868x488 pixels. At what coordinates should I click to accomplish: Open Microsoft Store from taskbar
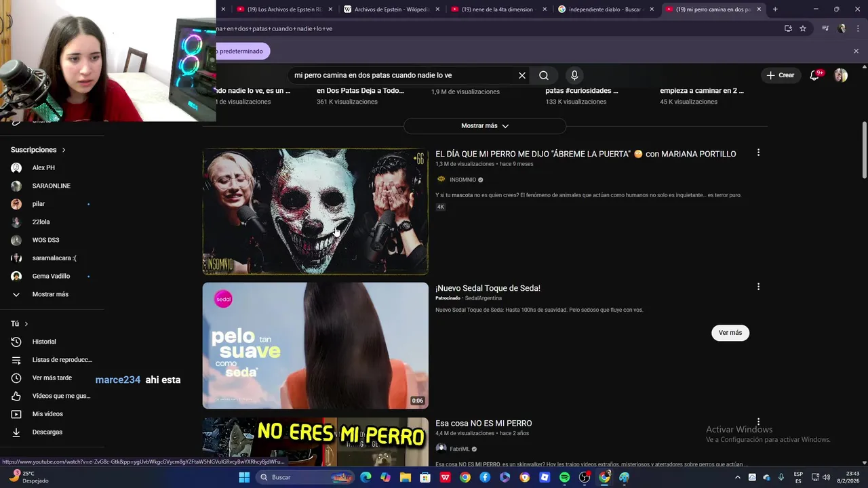pyautogui.click(x=425, y=477)
